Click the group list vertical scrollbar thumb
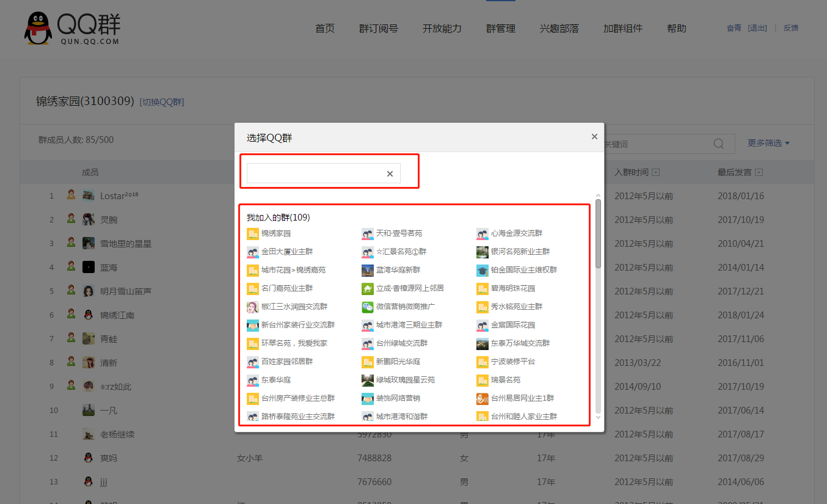Screen dimensions: 827x504 598,233
